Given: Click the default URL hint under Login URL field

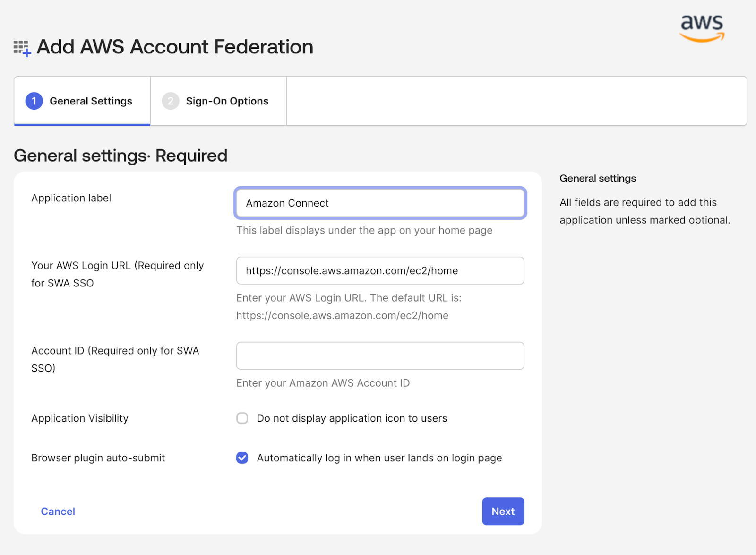Looking at the screenshot, I should click(343, 316).
